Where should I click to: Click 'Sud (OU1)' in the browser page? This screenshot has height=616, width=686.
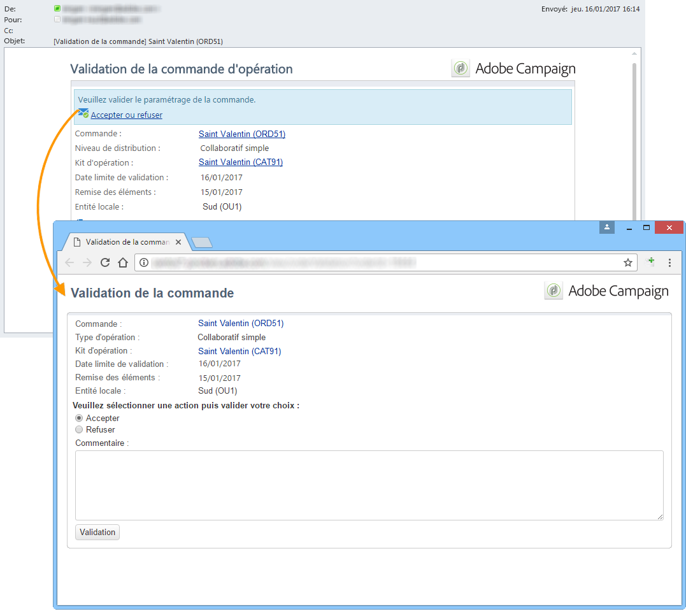[217, 390]
